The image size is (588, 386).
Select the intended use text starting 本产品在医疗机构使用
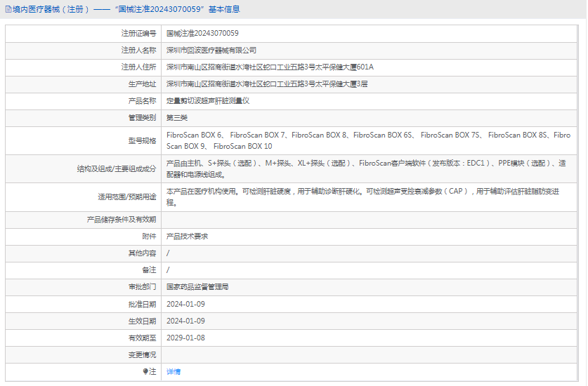[362, 197]
